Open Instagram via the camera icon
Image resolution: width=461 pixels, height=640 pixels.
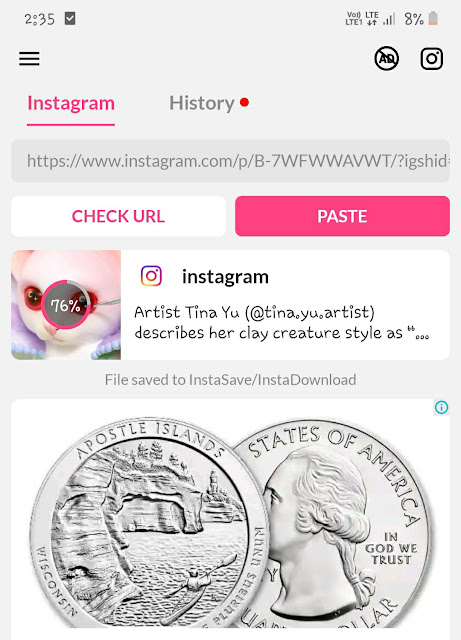(x=432, y=58)
